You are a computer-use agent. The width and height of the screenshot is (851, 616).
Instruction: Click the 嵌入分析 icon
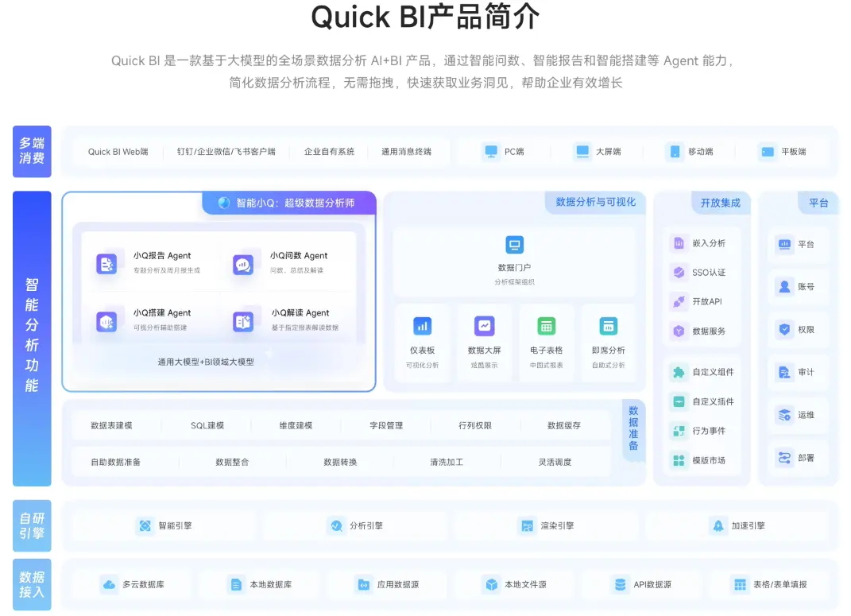tap(679, 243)
